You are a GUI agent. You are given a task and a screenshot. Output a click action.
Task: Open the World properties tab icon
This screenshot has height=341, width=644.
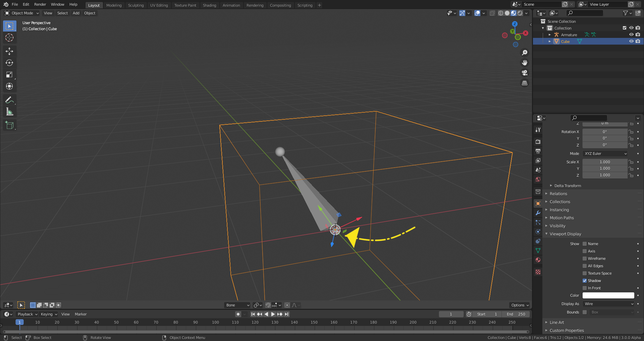point(538,179)
